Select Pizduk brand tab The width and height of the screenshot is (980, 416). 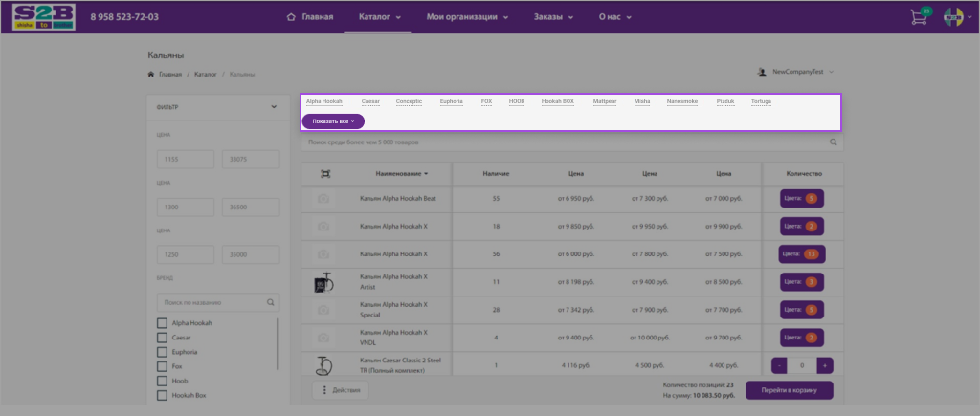(x=725, y=101)
